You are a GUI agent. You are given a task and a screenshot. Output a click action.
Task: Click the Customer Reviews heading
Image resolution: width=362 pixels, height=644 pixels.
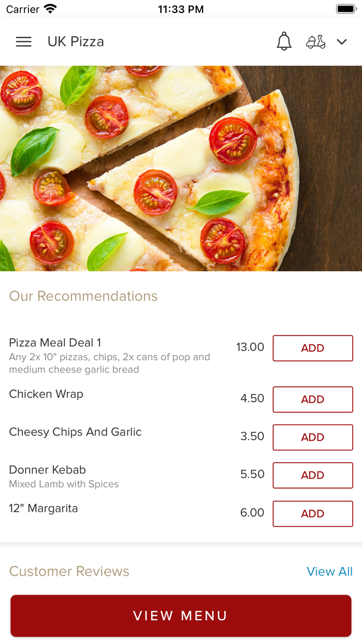(69, 572)
